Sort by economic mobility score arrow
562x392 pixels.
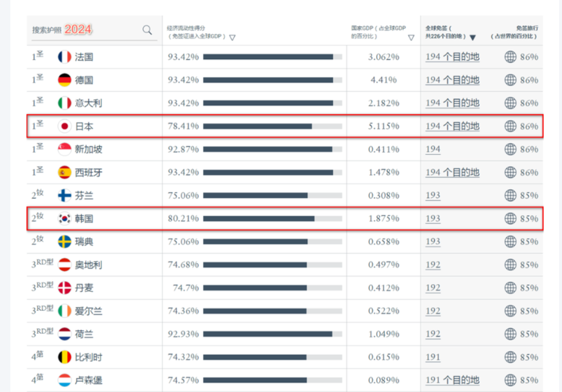click(x=232, y=38)
